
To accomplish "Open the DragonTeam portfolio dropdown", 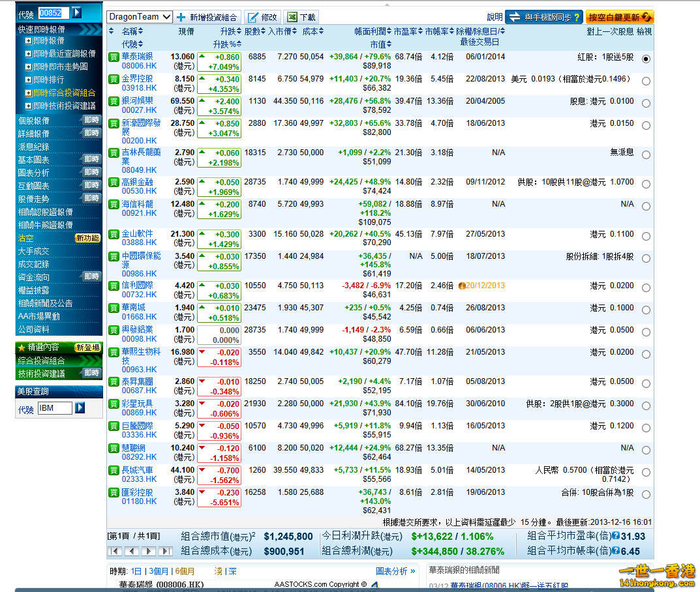I will (140, 17).
